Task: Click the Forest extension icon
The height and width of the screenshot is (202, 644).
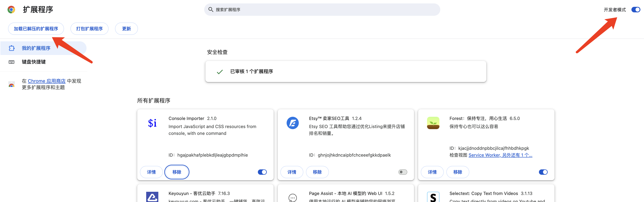Action: [433, 123]
